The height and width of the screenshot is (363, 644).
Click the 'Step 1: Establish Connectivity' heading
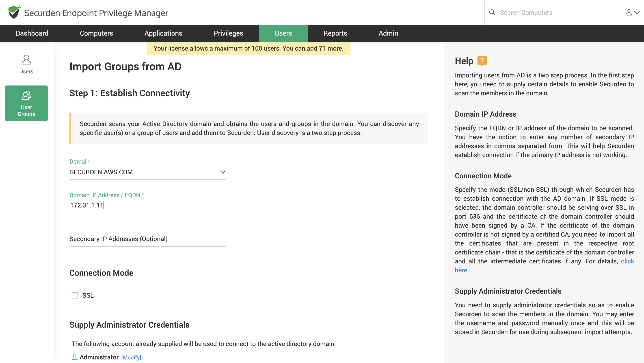(x=130, y=93)
